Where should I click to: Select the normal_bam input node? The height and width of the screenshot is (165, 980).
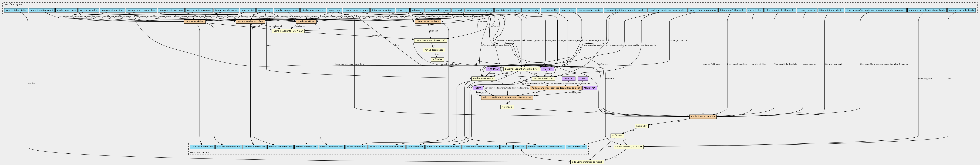[264, 10]
